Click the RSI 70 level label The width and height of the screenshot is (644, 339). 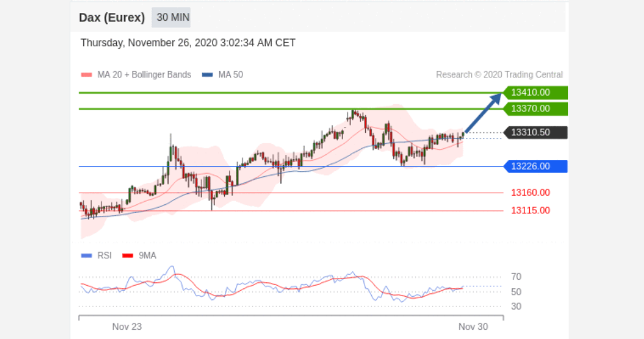coord(516,277)
